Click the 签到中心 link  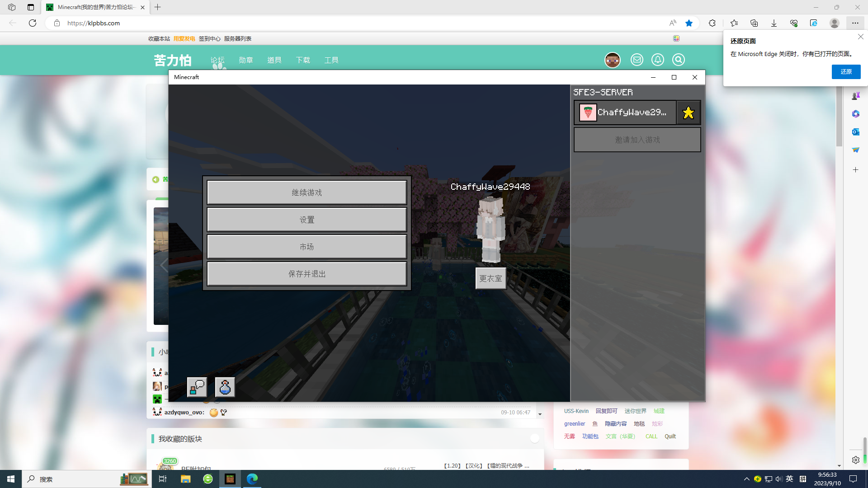[x=210, y=39]
